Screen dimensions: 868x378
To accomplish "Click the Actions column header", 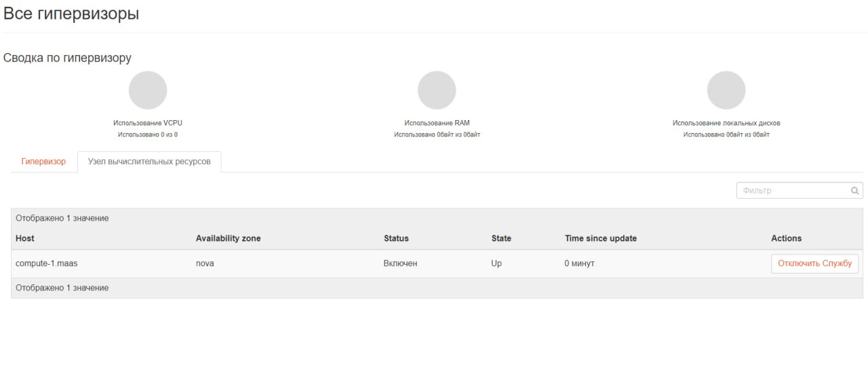I will (x=786, y=238).
